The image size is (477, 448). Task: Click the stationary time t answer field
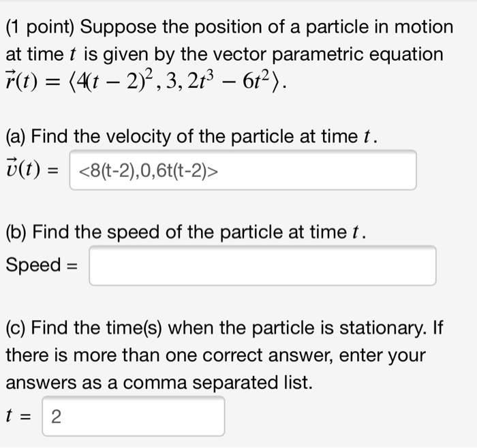[134, 416]
